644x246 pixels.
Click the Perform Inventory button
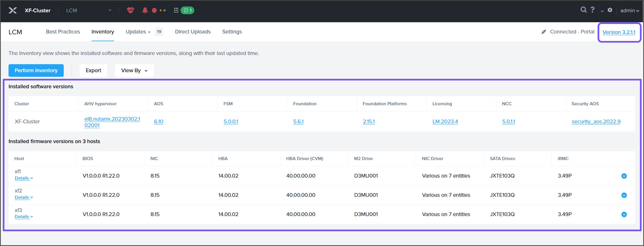tap(36, 71)
